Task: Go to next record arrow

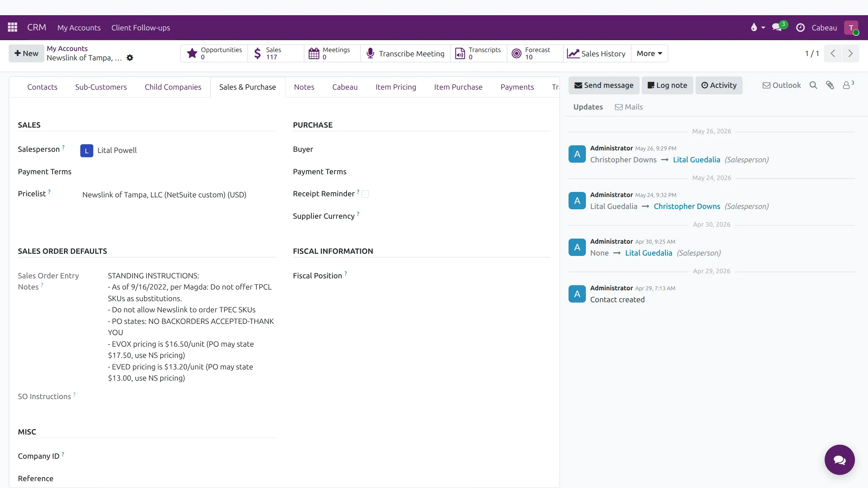Action: coord(850,53)
